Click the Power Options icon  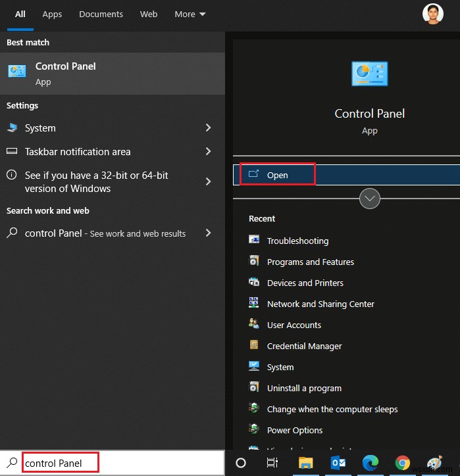254,429
